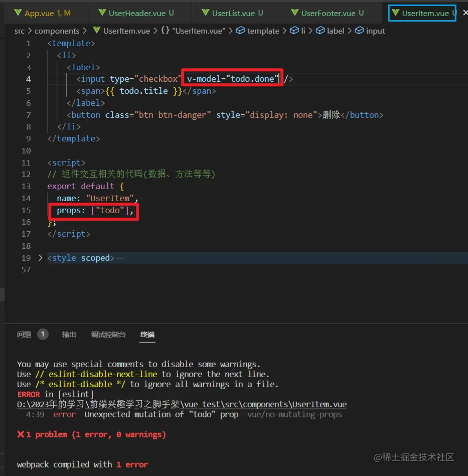The width and height of the screenshot is (468, 476).
Task: Open the UserHeader.vue tab
Action: tap(136, 13)
